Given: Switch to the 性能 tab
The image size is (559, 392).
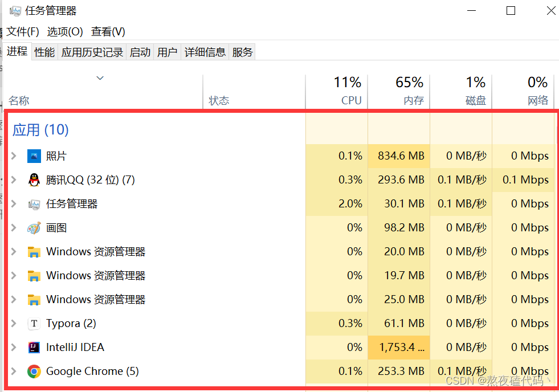Looking at the screenshot, I should point(44,52).
